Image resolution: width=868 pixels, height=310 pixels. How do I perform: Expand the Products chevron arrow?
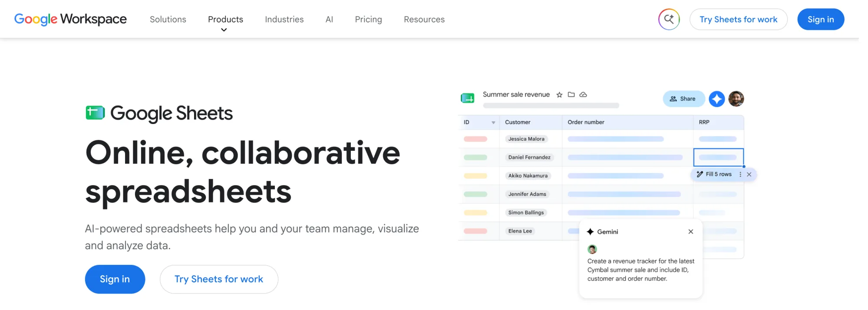(x=224, y=30)
